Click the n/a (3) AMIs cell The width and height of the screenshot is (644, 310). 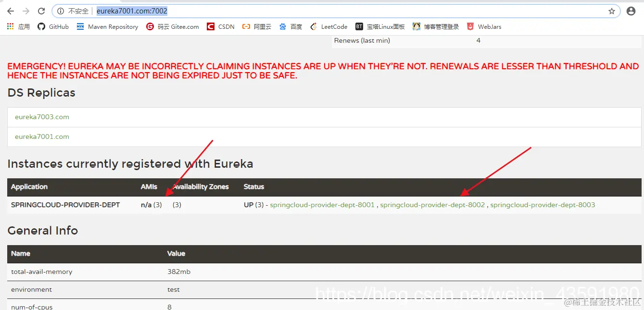(x=151, y=205)
